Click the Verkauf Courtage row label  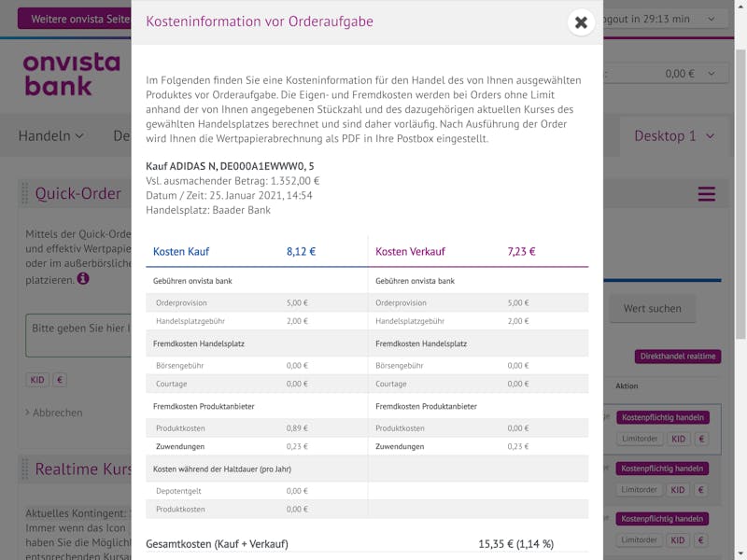coord(390,384)
